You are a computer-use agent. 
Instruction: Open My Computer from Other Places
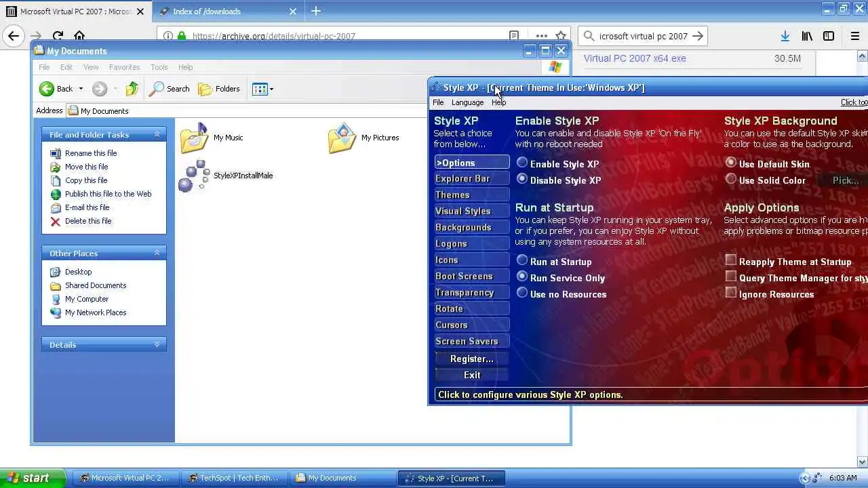pyautogui.click(x=87, y=299)
